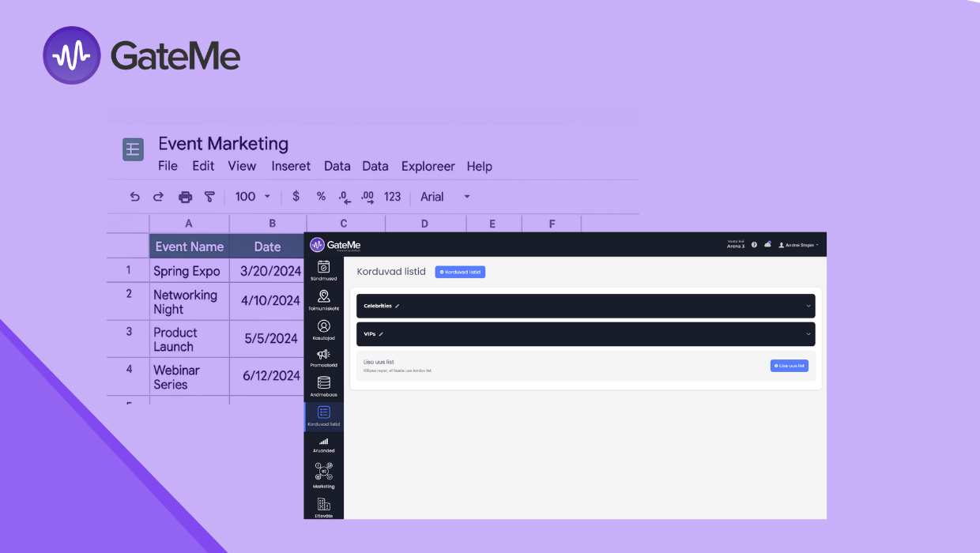
Task: Click the Webinar Series cell
Action: pos(189,377)
